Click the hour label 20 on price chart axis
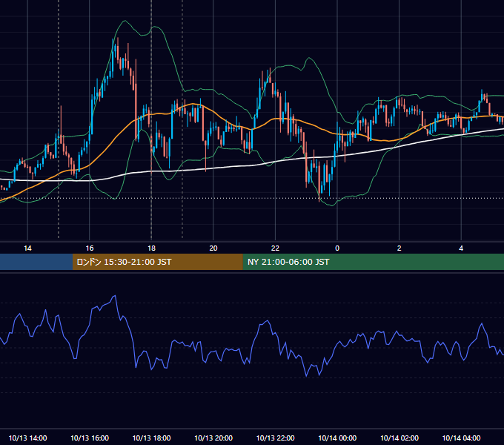 point(213,248)
